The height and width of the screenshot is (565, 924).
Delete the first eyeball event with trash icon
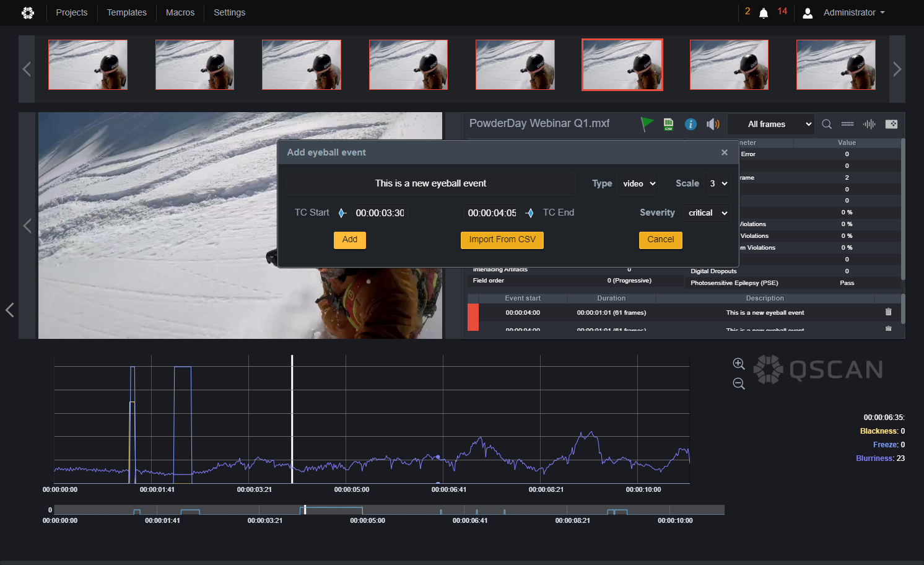pos(889,312)
